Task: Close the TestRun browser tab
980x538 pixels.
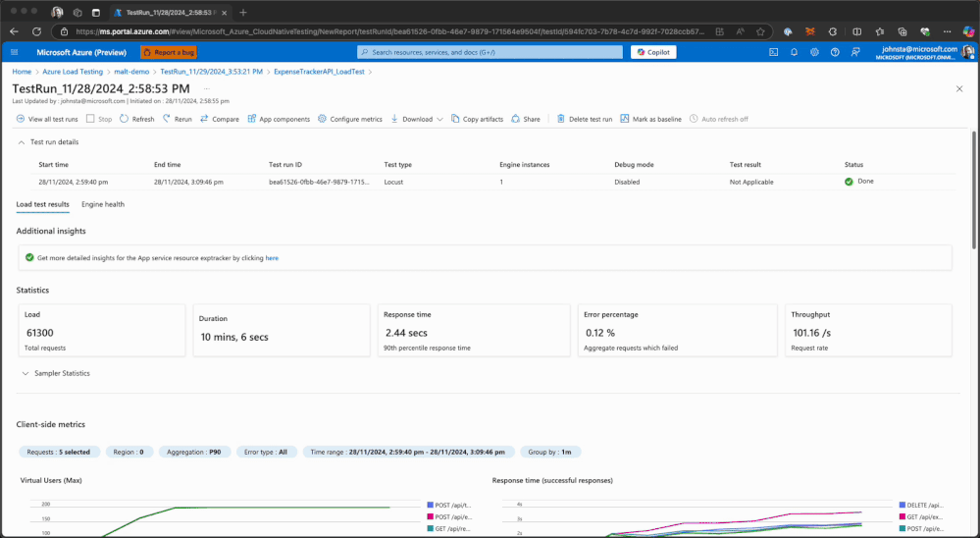Action: [x=225, y=13]
